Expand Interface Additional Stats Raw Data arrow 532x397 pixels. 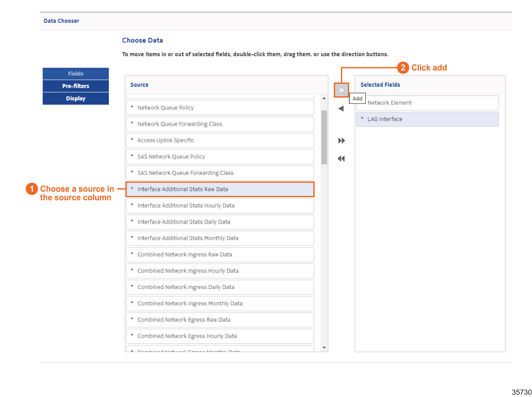point(132,188)
